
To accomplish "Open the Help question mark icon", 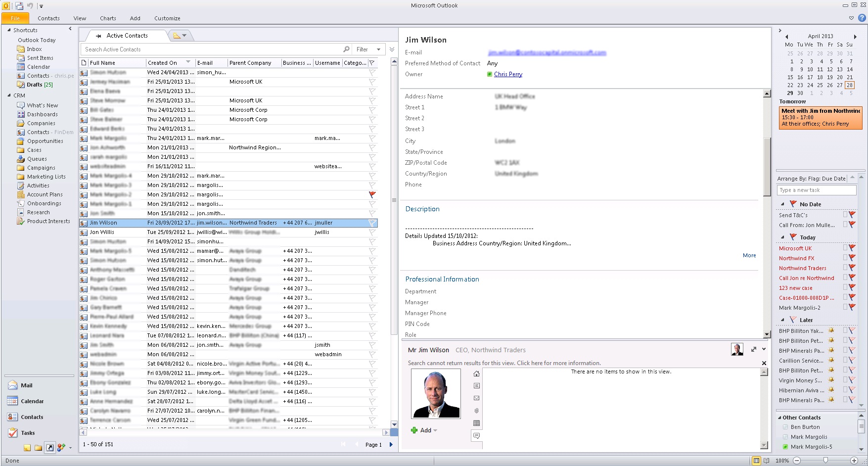I will (862, 18).
